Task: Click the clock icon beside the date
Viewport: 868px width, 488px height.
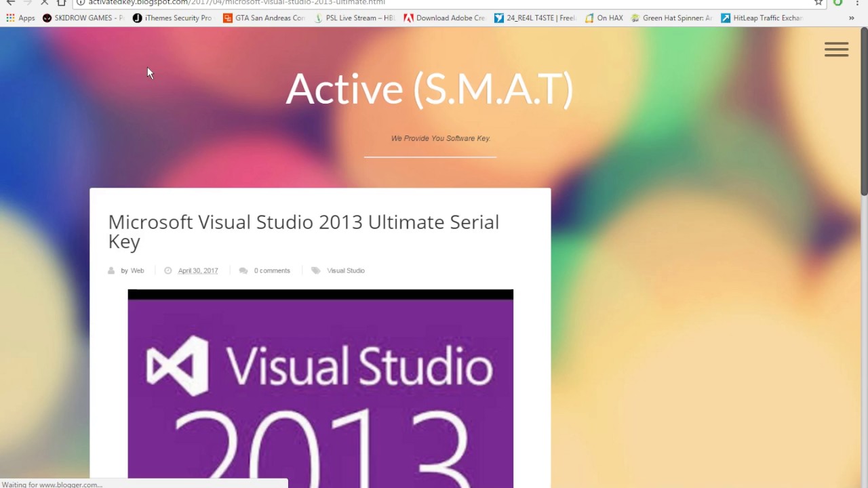Action: (168, 270)
